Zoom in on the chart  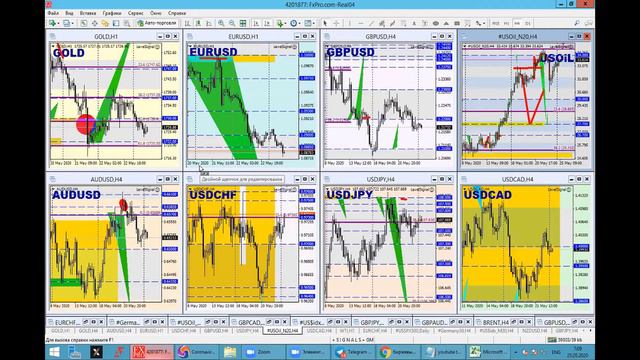click(221, 23)
